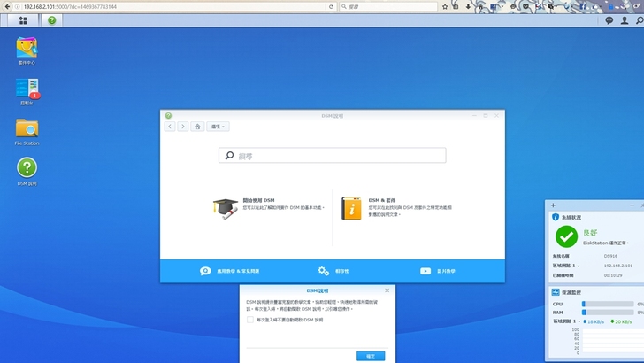Open the graduation cap Get Started topic
Screen dimensions: 644x363
tap(225, 209)
